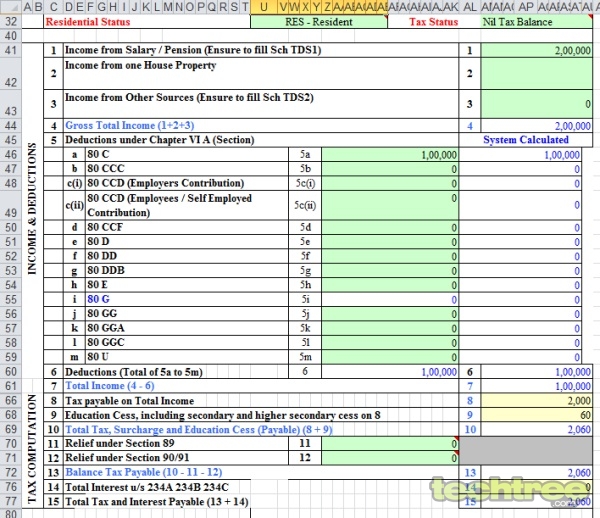
Task: Select the column U header
Action: point(264,7)
